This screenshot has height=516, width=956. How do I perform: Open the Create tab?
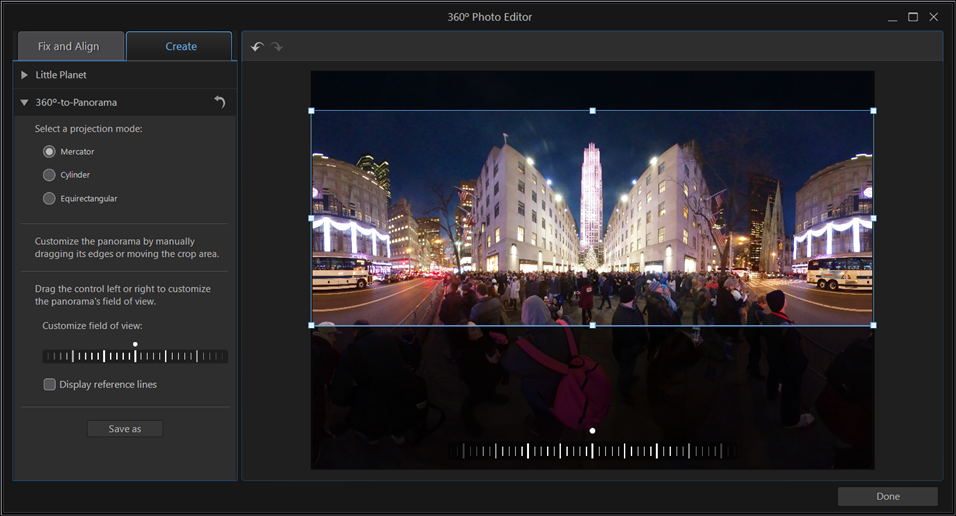pyautogui.click(x=181, y=46)
